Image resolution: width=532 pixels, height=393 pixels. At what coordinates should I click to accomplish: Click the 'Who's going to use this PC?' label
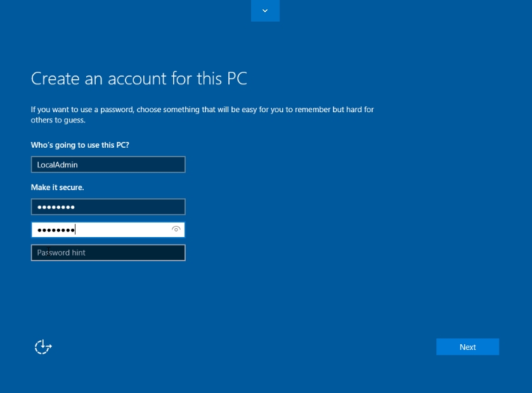[x=80, y=145]
